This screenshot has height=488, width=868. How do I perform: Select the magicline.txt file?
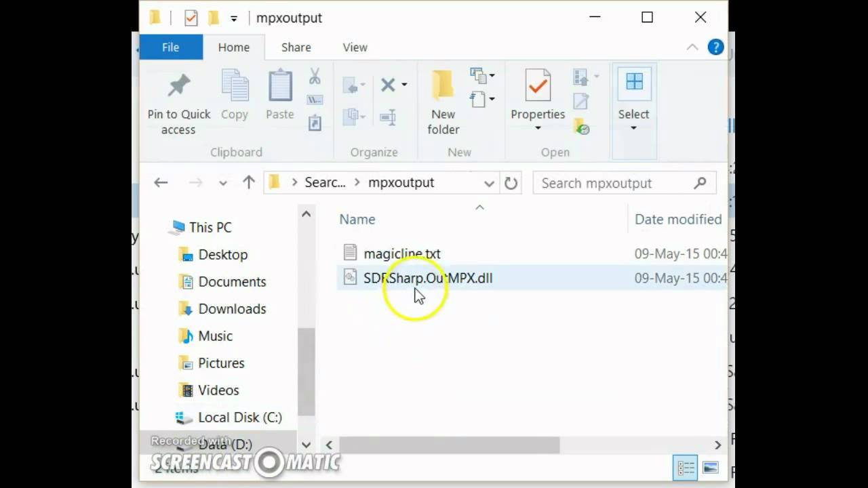pos(401,253)
